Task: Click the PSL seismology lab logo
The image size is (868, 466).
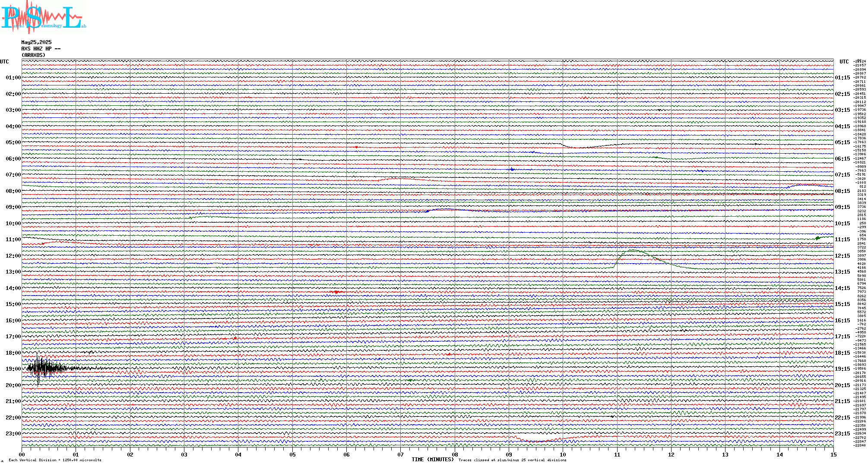Action: [x=43, y=17]
